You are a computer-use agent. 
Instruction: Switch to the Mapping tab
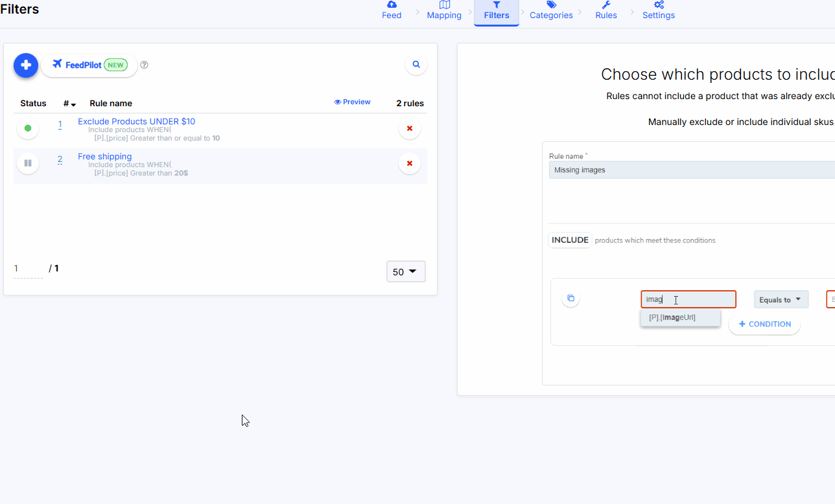tap(444, 10)
